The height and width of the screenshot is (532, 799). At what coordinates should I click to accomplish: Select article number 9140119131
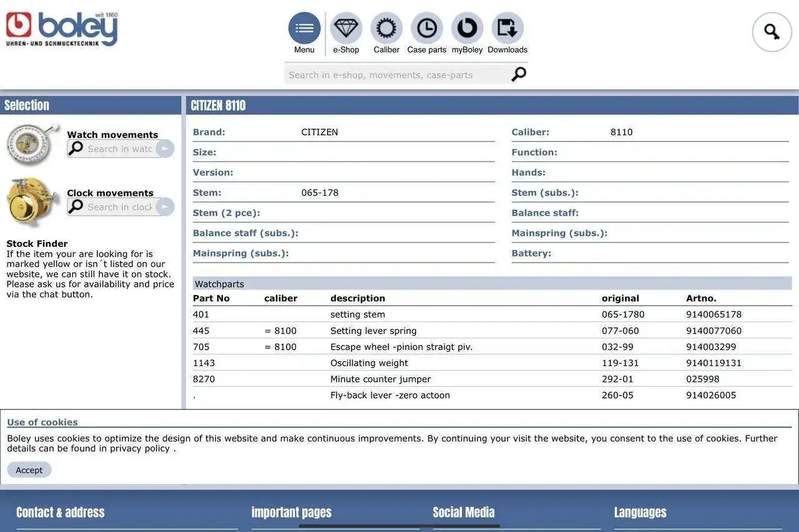coord(713,363)
